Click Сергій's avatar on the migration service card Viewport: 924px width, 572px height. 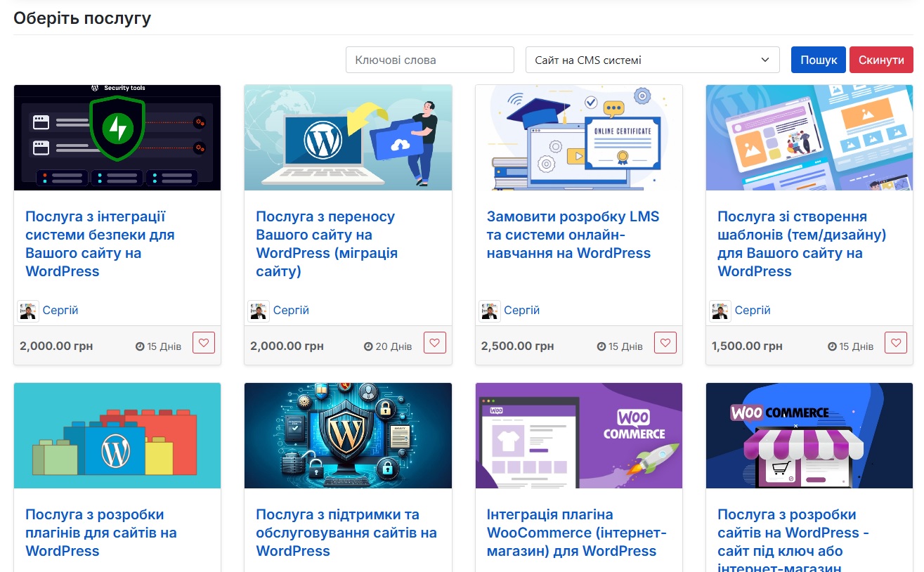(x=258, y=310)
